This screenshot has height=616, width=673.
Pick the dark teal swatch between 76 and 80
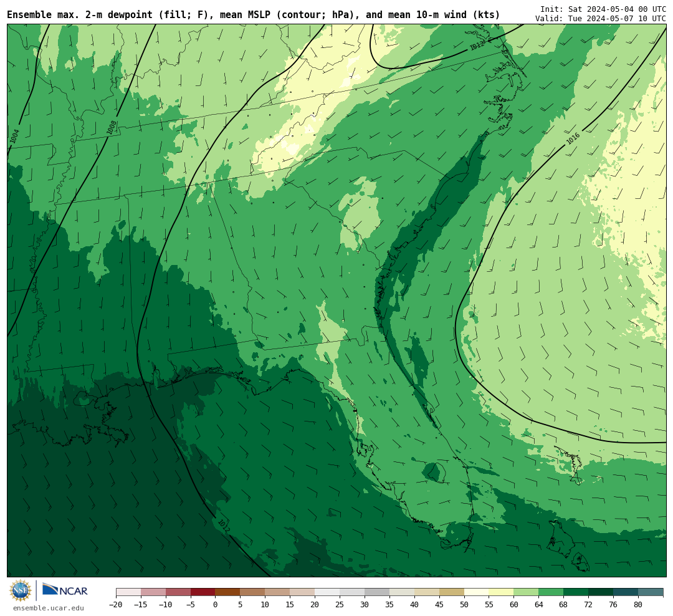click(x=626, y=592)
